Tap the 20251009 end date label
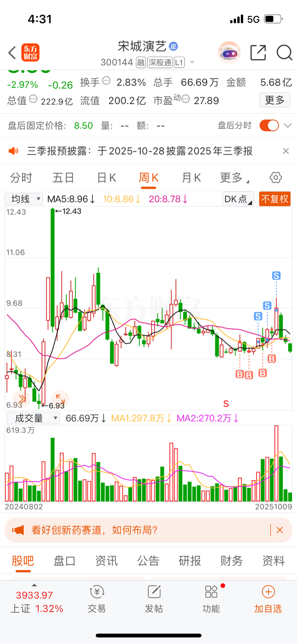297x644 pixels. point(273,507)
